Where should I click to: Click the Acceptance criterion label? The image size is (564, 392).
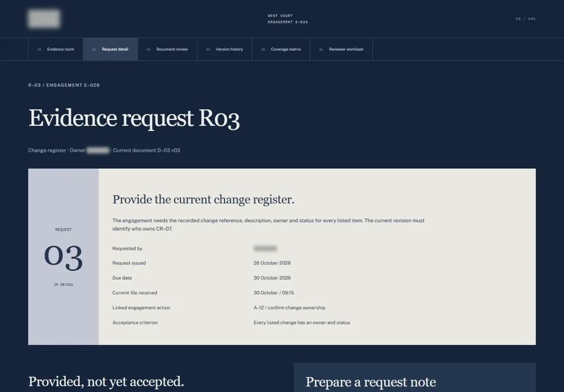point(135,323)
